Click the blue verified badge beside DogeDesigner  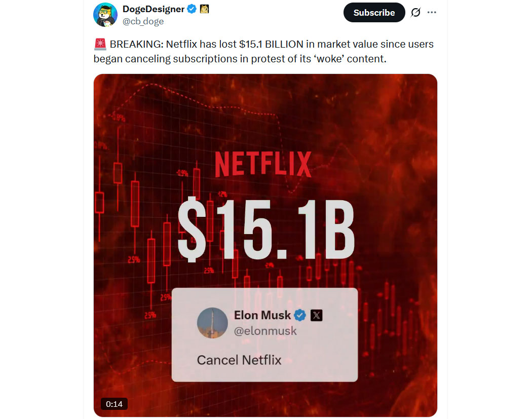(x=192, y=9)
